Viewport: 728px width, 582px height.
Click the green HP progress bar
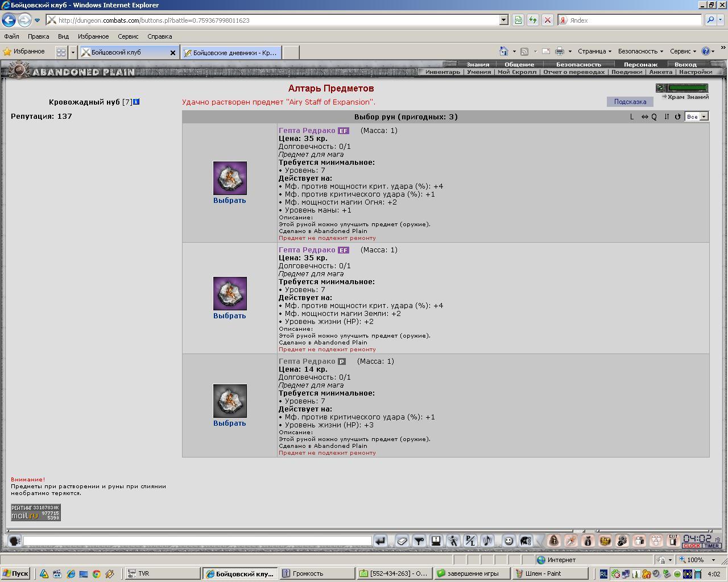tap(688, 88)
